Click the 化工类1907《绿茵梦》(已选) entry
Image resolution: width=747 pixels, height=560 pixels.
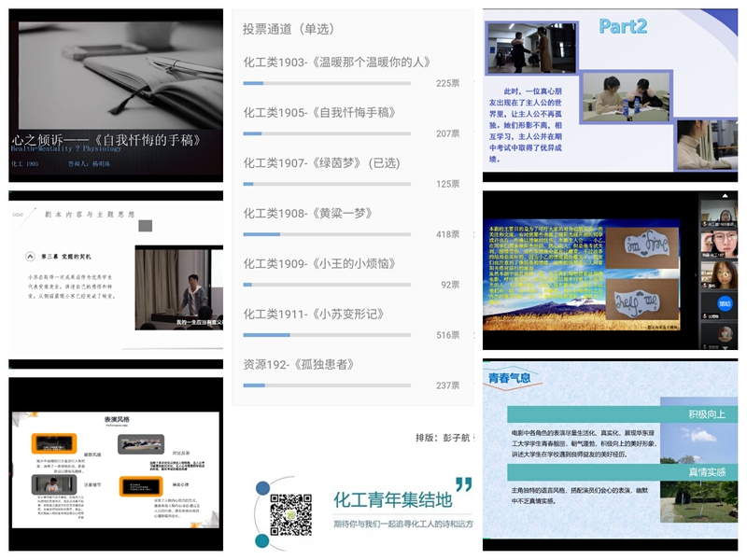pos(321,163)
